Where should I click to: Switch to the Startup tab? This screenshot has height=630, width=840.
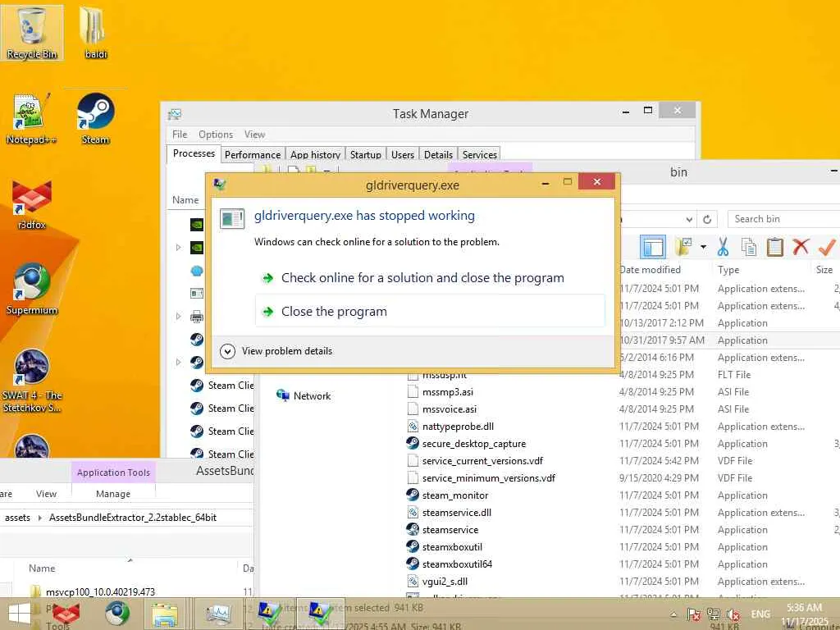click(365, 154)
